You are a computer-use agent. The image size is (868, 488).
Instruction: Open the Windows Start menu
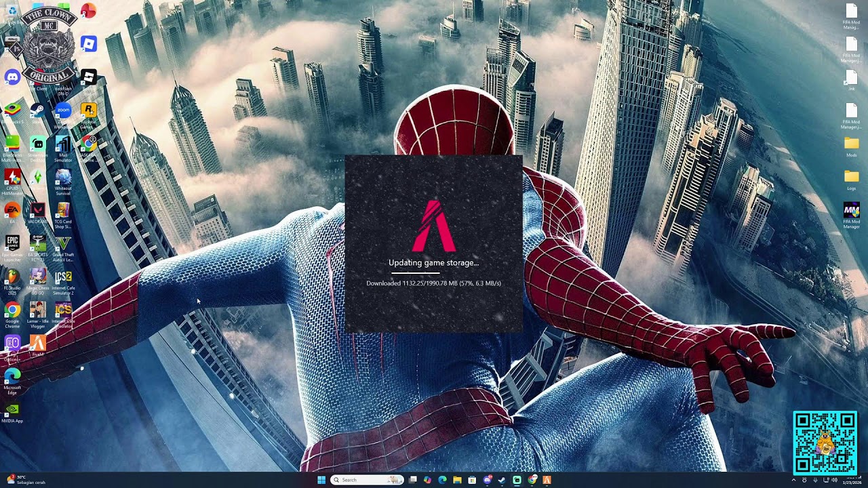[321, 480]
